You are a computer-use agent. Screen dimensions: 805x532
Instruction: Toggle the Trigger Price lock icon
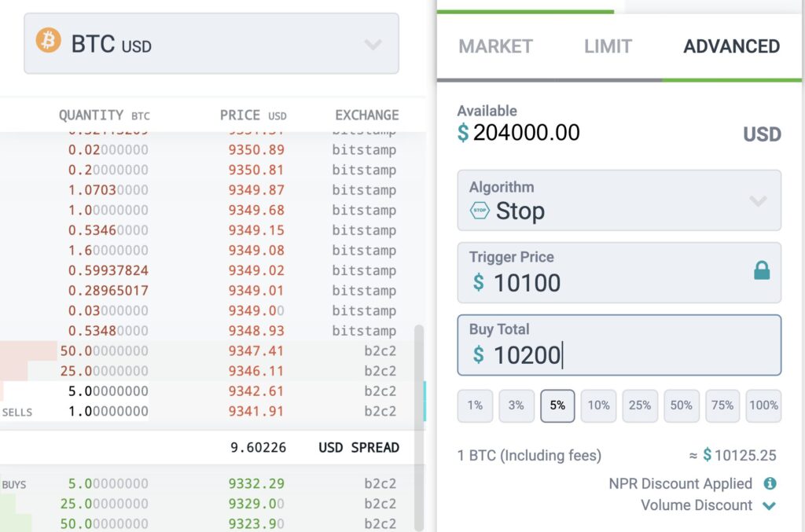[x=762, y=270]
